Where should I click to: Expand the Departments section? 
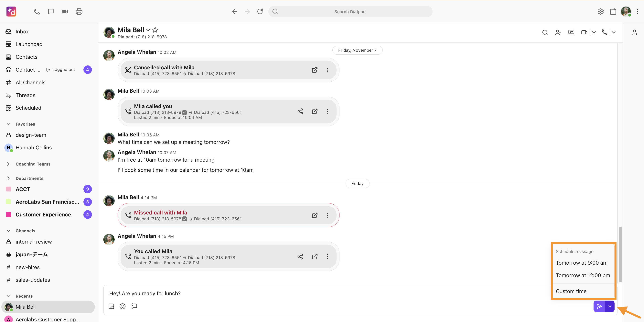coord(8,178)
